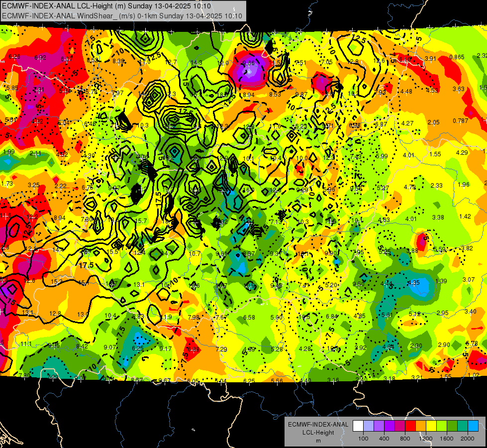Click the map value 1.42
Image resolution: width=487 pixels, height=448 pixels.
click(x=465, y=217)
